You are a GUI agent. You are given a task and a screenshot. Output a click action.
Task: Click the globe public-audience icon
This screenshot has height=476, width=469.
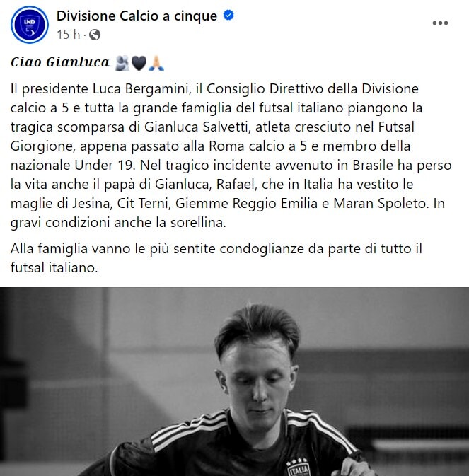click(95, 35)
